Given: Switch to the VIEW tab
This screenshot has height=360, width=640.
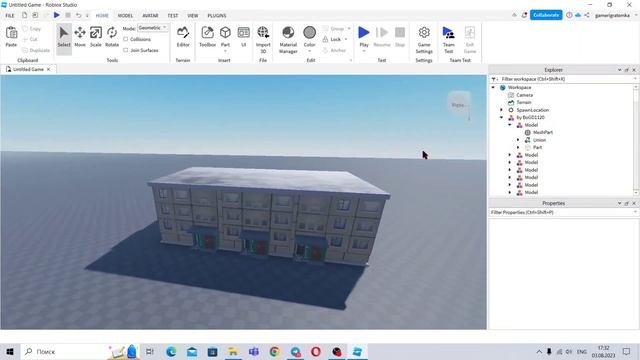Looking at the screenshot, I should (193, 16).
